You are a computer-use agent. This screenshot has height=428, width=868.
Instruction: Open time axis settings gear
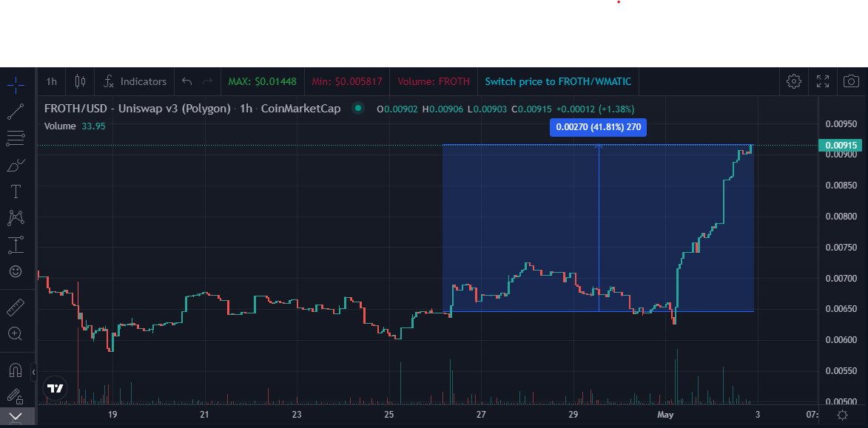[843, 415]
